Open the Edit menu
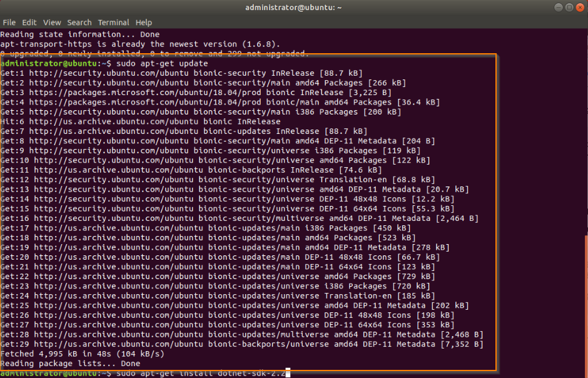The image size is (588, 378). coord(29,23)
